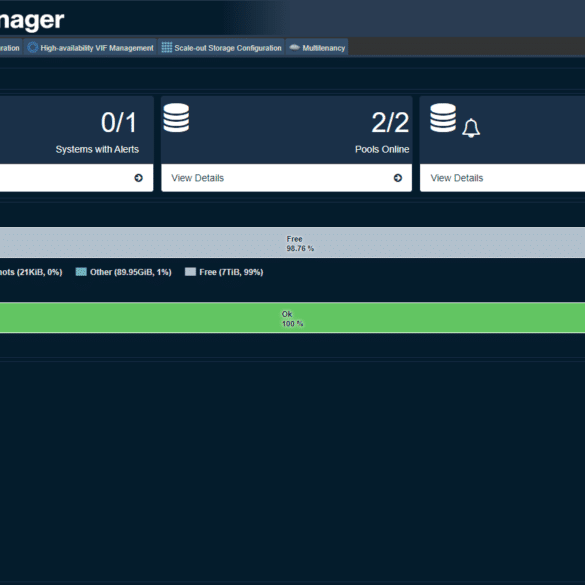585x585 pixels.
Task: Click the cloud icon on Multitenancy tab
Action: pos(294,47)
